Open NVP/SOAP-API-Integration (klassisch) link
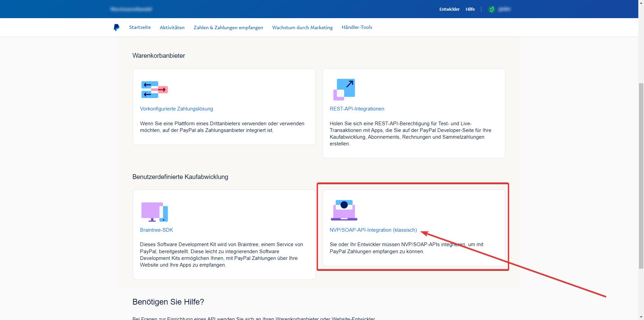The height and width of the screenshot is (320, 644). [373, 230]
